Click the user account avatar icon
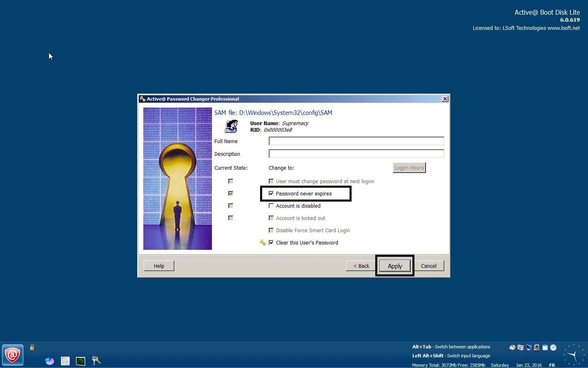The height and width of the screenshot is (368, 588). pyautogui.click(x=231, y=126)
